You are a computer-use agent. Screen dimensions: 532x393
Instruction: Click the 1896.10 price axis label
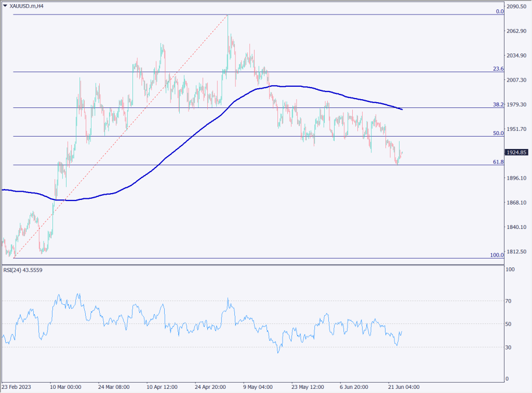pos(517,178)
